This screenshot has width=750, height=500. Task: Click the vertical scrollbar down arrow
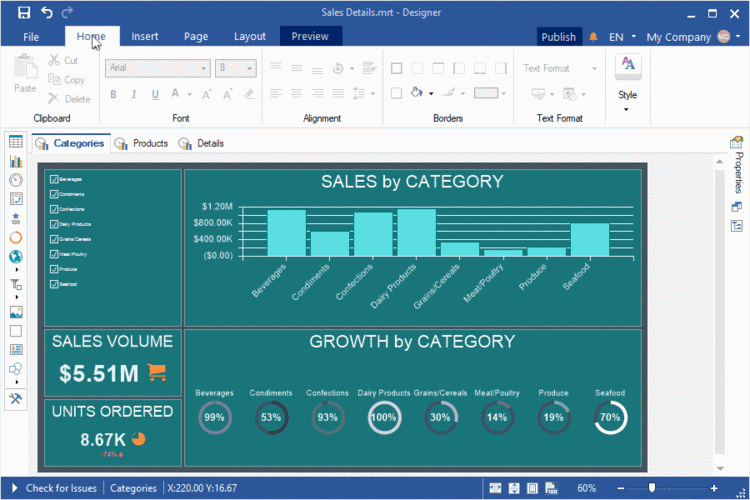click(x=720, y=469)
